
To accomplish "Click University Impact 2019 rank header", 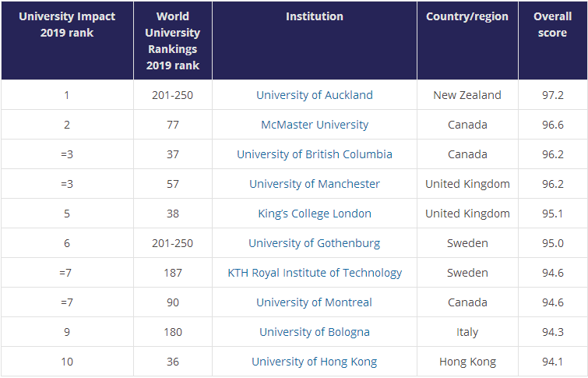I will tap(67, 25).
